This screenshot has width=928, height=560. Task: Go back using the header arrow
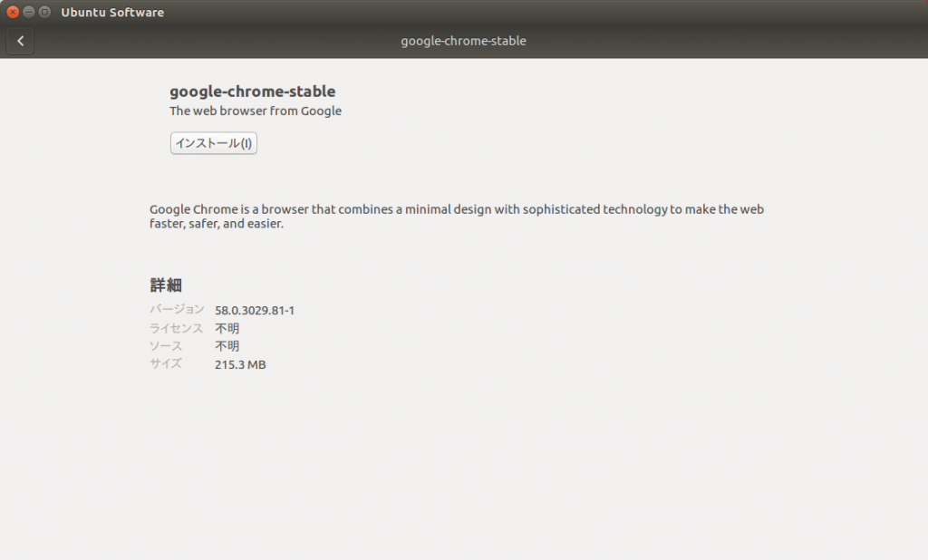coord(20,41)
